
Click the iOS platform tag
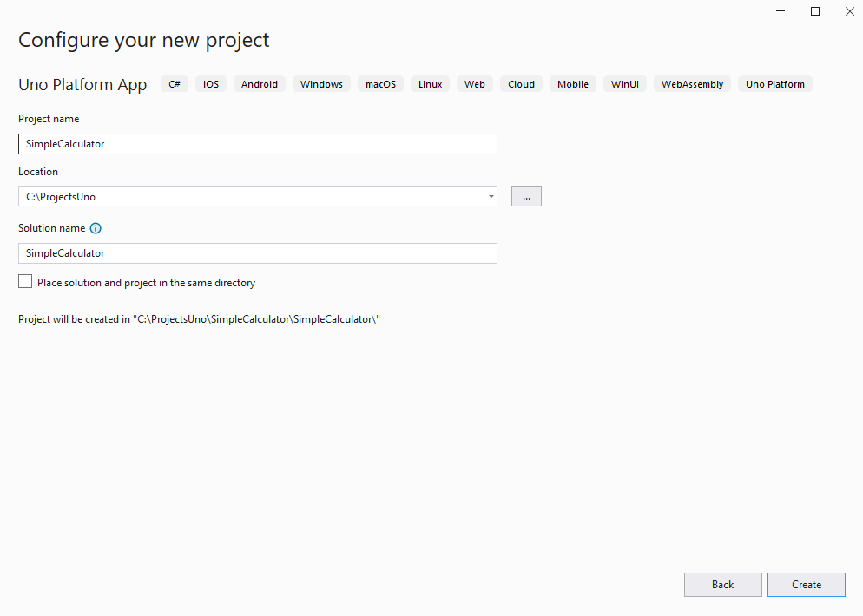point(211,84)
